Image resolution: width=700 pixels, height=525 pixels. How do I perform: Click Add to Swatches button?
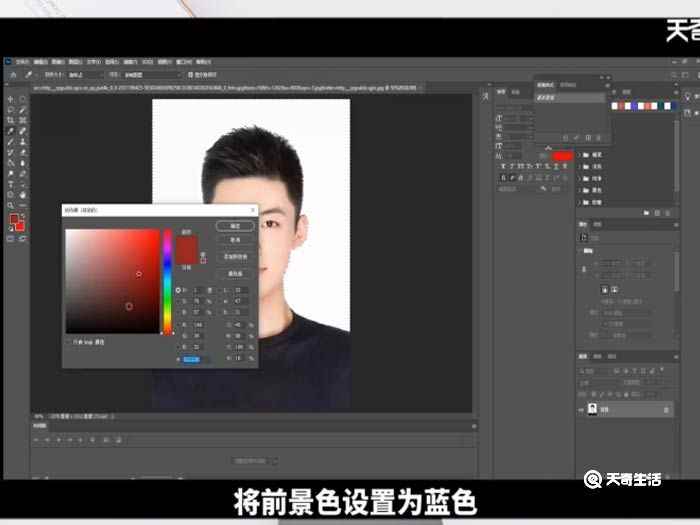coord(235,257)
